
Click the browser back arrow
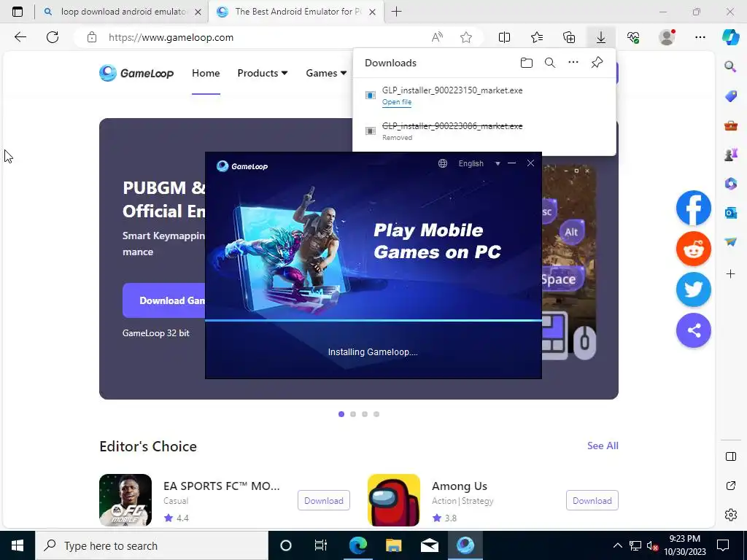(x=20, y=37)
